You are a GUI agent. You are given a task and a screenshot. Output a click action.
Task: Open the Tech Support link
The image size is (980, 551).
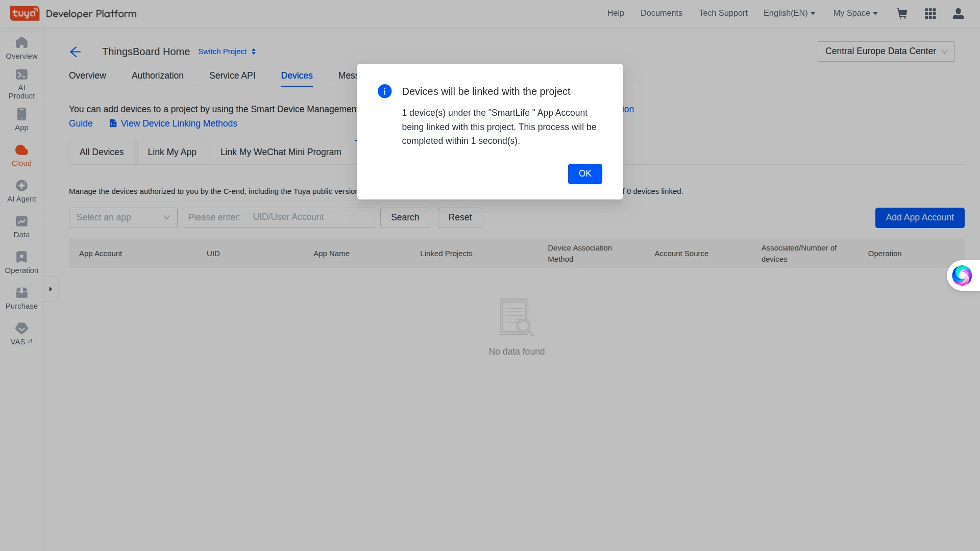click(x=723, y=13)
